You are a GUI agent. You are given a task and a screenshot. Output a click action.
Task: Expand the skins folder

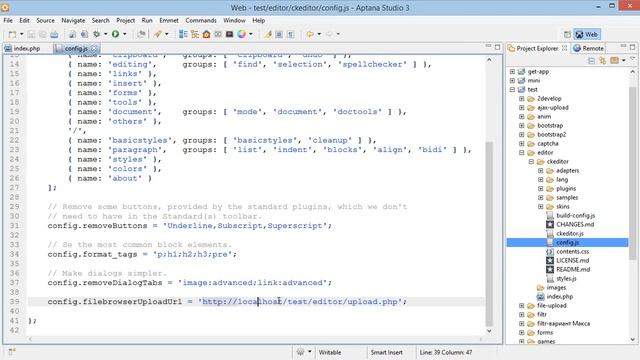(540, 207)
